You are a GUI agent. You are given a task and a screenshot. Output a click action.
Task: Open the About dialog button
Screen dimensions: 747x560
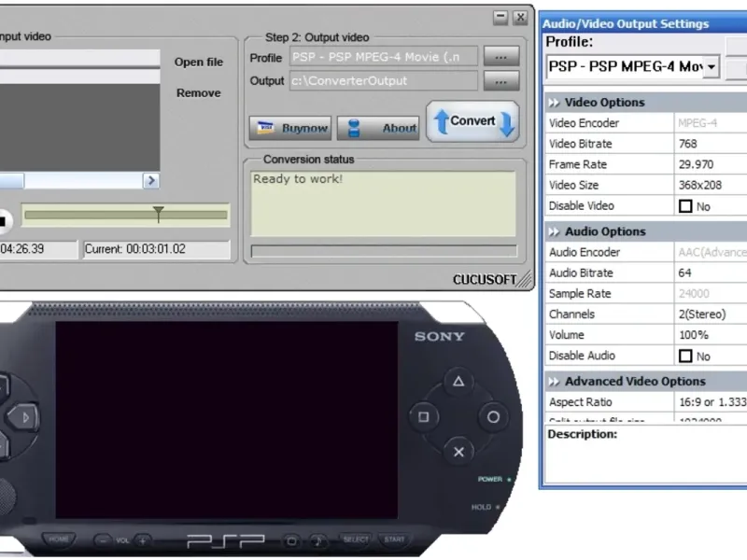(x=378, y=128)
